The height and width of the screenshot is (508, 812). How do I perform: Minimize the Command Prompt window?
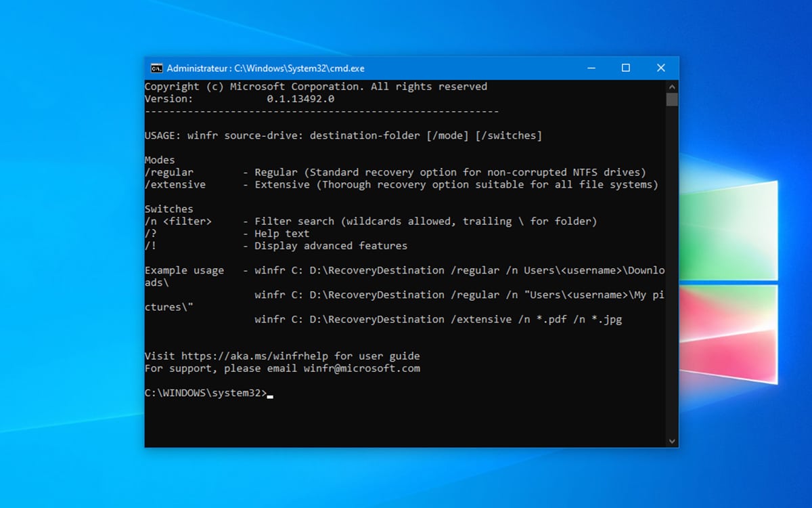pos(591,68)
